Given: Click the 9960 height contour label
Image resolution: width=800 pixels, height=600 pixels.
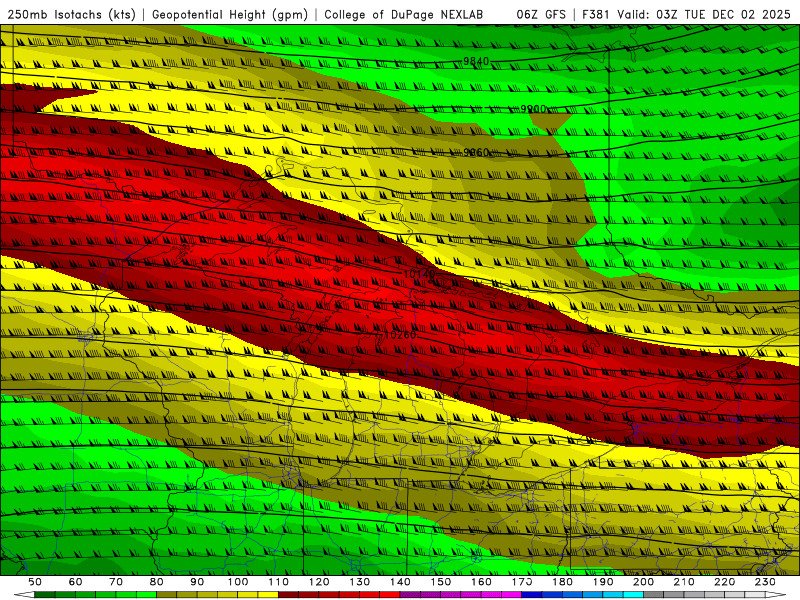Looking at the screenshot, I should pos(476,153).
